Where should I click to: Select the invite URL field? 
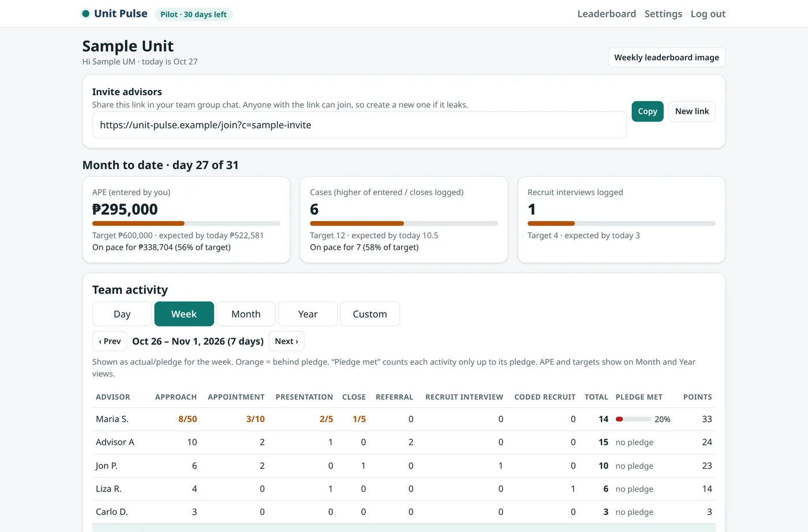pyautogui.click(x=360, y=125)
